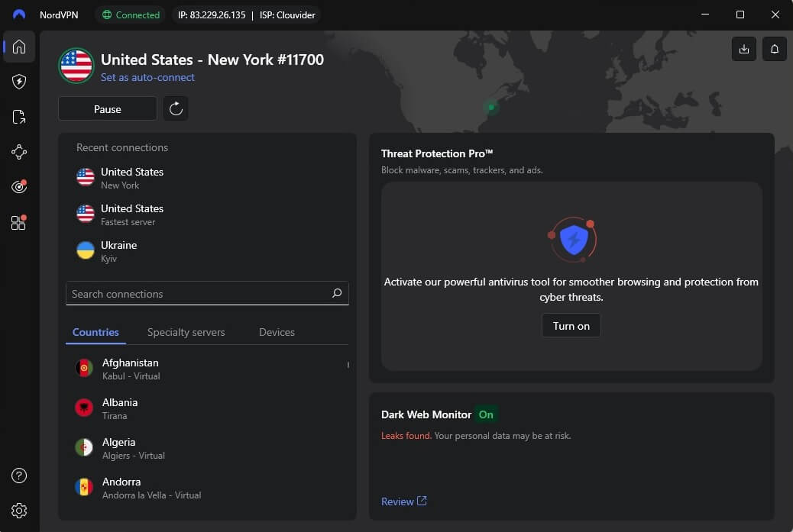Select the Threat Protection shield icon
Screen dimensions: 793x532
pos(18,82)
